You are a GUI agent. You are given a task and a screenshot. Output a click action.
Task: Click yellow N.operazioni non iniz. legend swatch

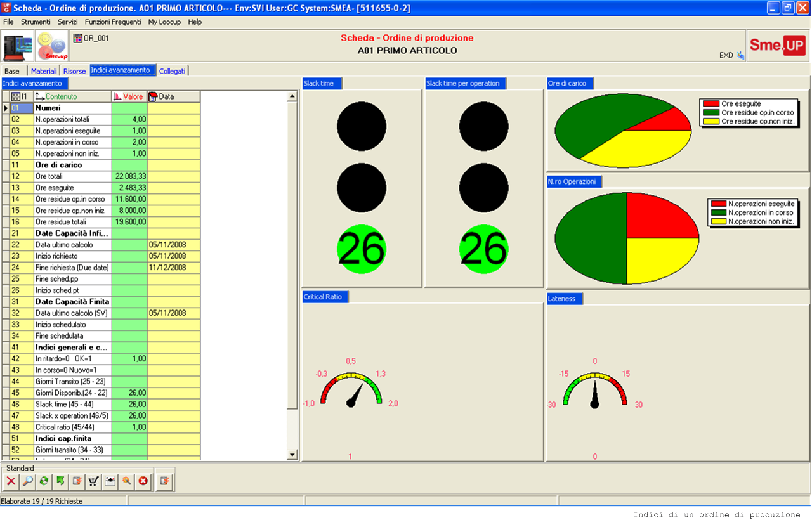click(719, 221)
